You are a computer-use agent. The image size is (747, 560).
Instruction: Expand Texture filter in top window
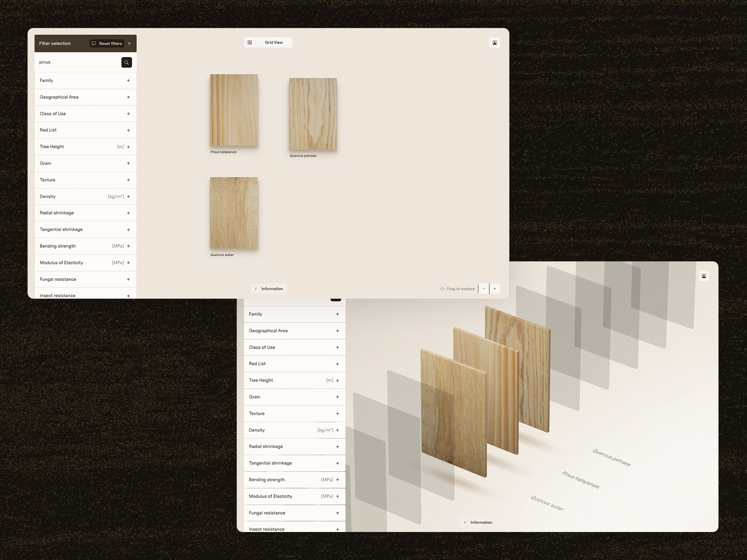(85, 180)
